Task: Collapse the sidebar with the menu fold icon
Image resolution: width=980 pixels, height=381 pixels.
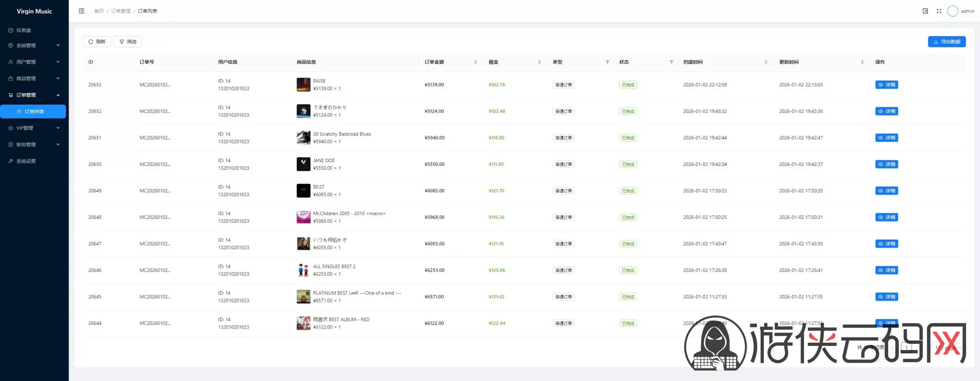Action: [81, 11]
